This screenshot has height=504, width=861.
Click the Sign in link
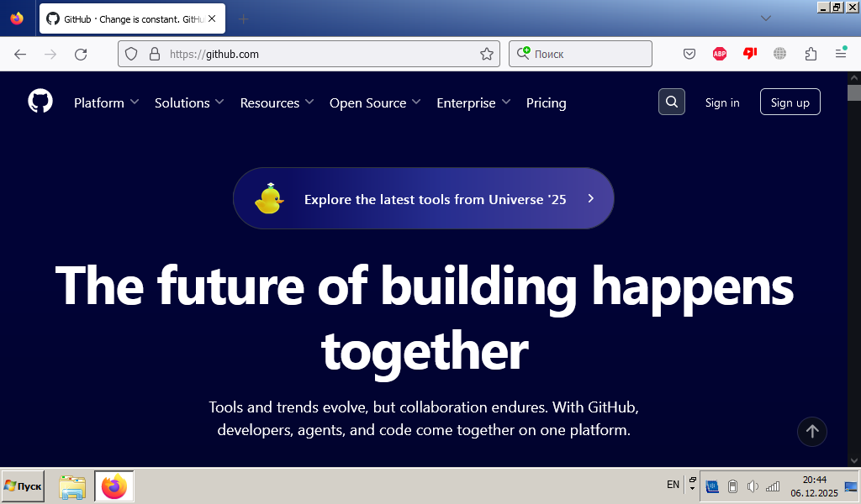click(722, 102)
